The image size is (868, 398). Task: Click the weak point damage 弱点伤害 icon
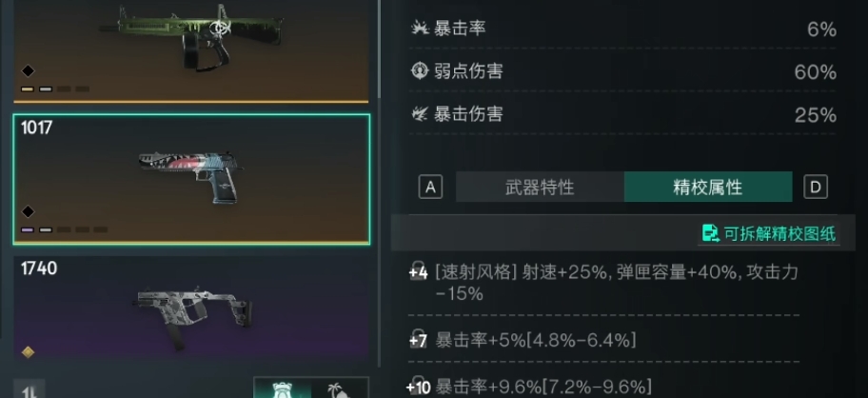(x=420, y=70)
